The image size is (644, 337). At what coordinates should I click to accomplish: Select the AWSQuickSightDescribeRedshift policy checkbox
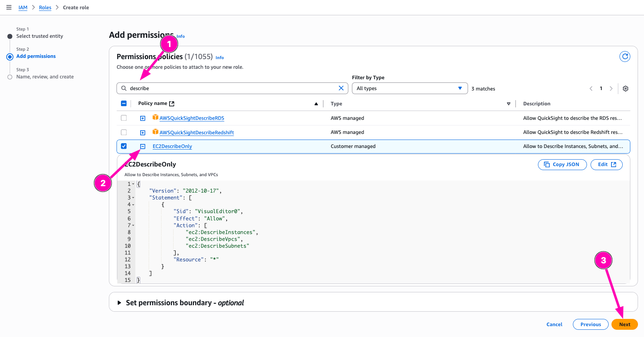tap(124, 132)
